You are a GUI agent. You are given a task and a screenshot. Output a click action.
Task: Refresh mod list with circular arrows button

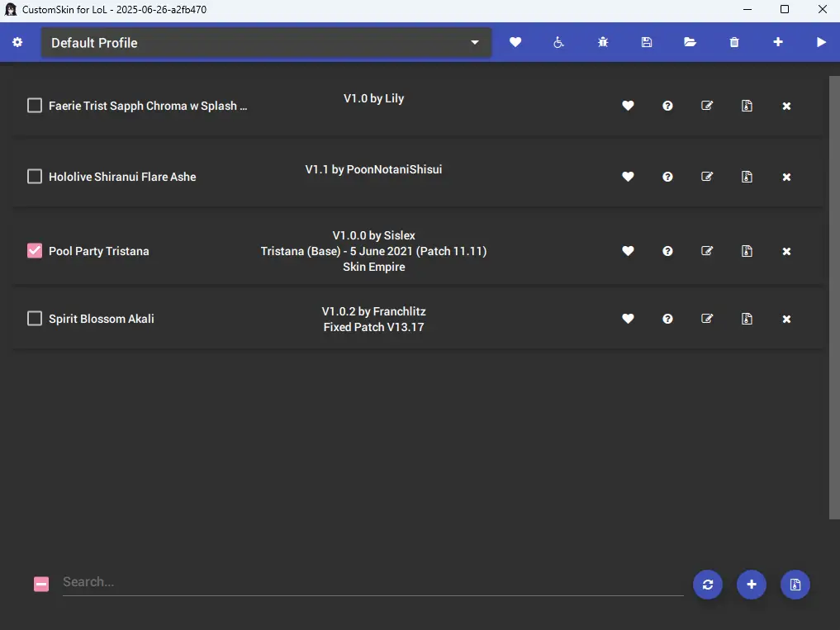coord(708,585)
